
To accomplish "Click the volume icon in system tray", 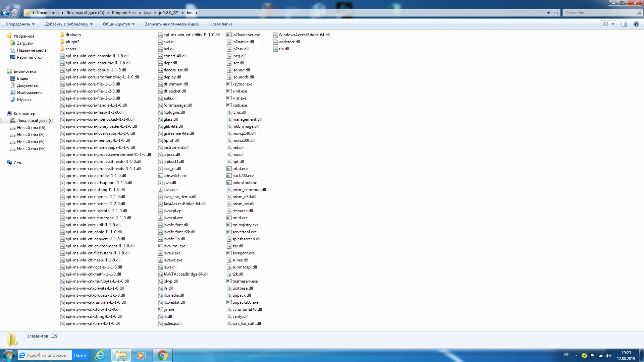I will [x=608, y=356].
